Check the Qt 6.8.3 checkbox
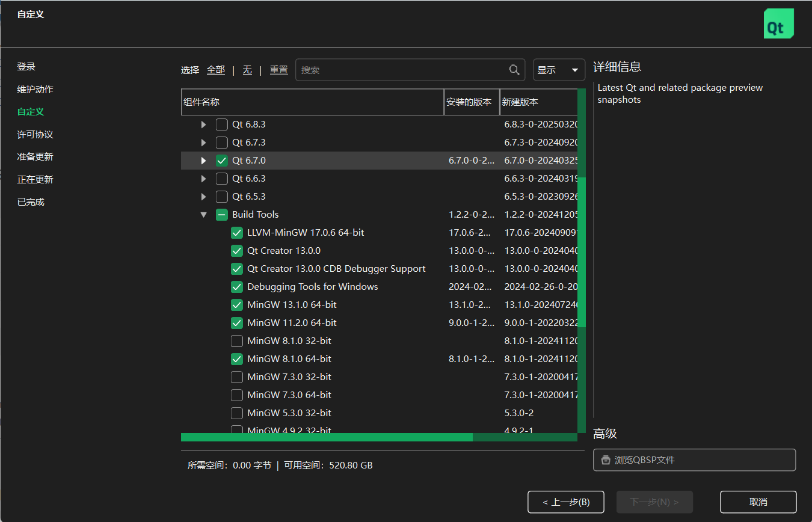This screenshot has height=522, width=812. pos(221,124)
